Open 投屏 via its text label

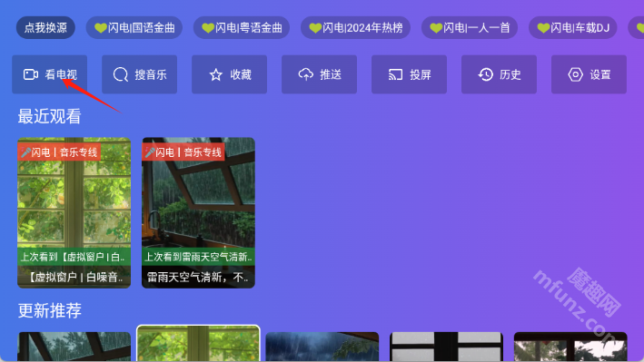[x=421, y=74]
